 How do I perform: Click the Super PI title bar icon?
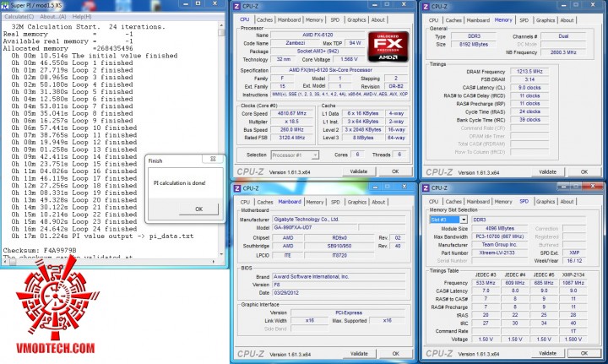pyautogui.click(x=5, y=5)
